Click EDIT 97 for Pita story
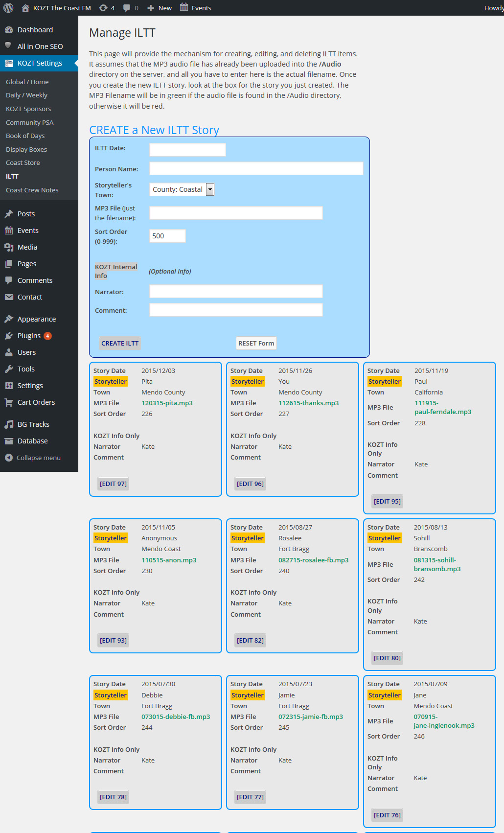Screen dimensions: 504x833 pyautogui.click(x=113, y=484)
